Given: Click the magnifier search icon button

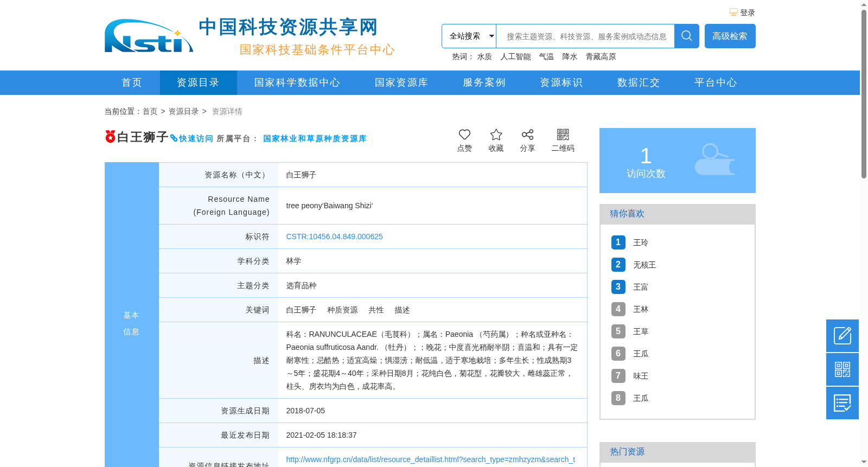Looking at the screenshot, I should click(687, 36).
